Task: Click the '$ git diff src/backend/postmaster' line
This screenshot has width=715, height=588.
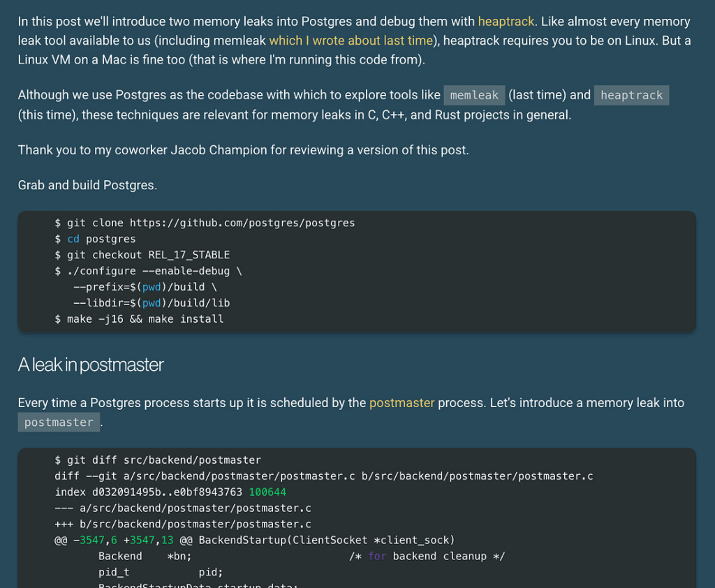Action: click(x=158, y=460)
